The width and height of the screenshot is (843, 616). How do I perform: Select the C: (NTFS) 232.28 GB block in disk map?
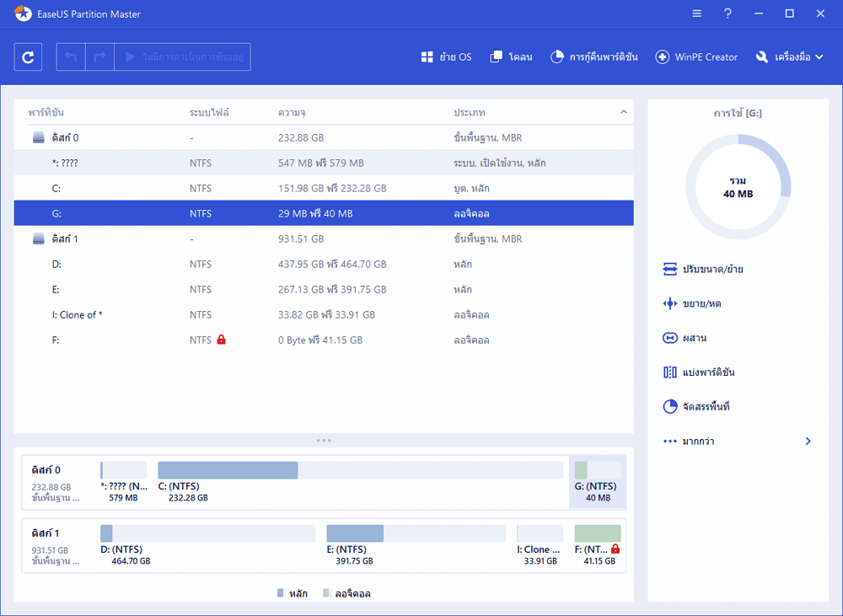click(x=360, y=482)
